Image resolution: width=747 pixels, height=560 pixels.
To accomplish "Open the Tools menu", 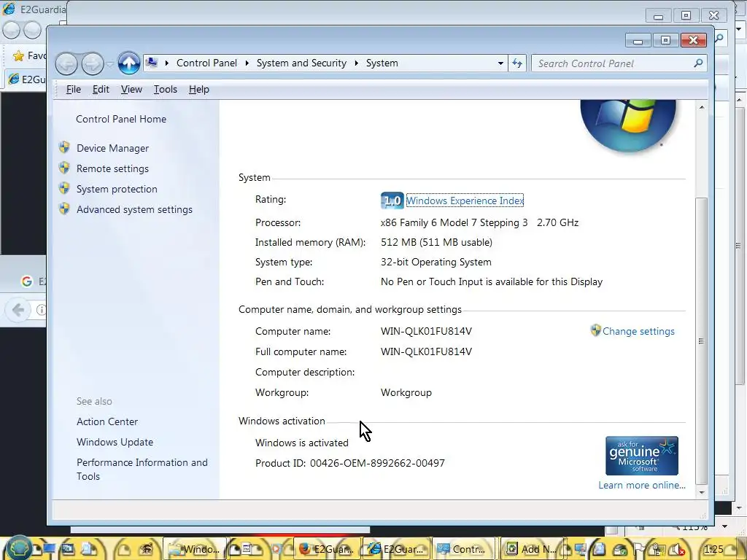I will (166, 90).
